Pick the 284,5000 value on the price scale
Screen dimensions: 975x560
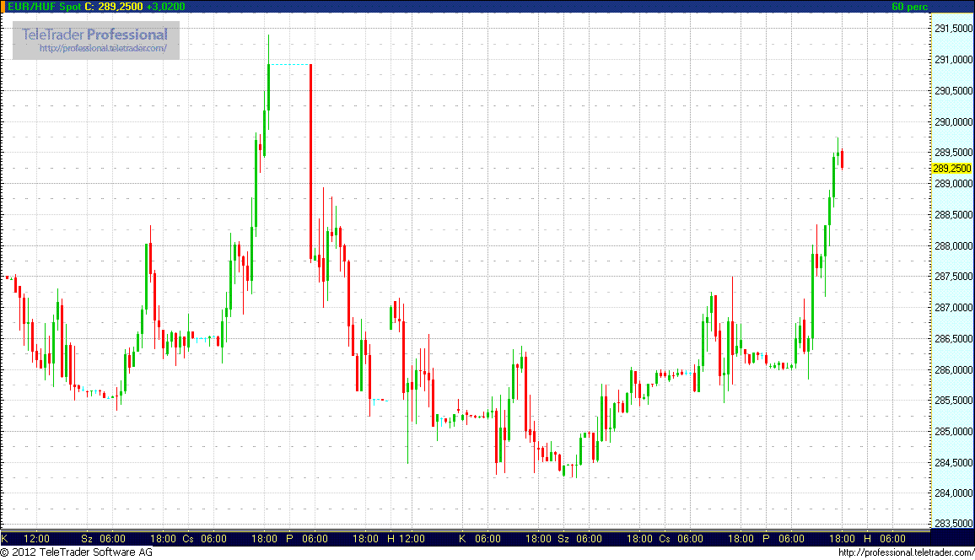tap(953, 462)
